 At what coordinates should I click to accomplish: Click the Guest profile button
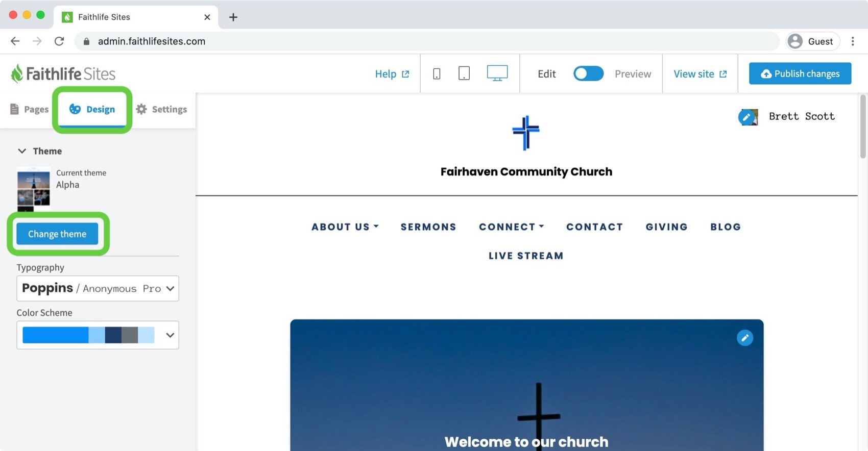(x=813, y=41)
